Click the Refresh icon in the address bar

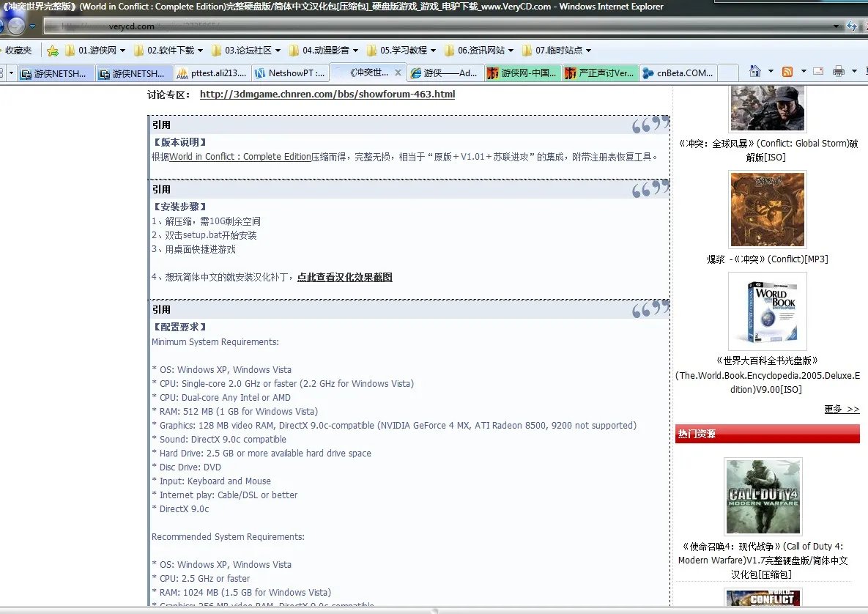pos(852,26)
